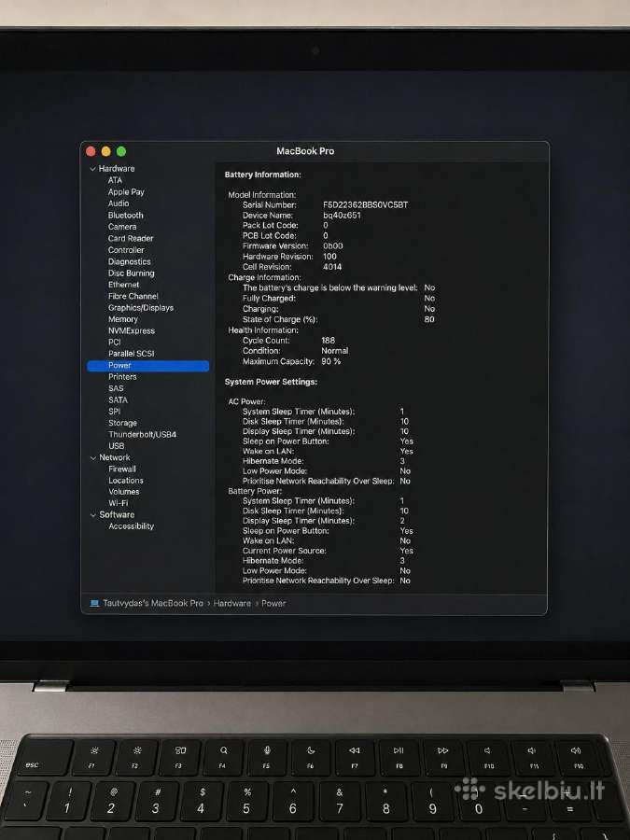The width and height of the screenshot is (630, 840).
Task: Open the Bluetooth hardware entry
Action: 125,215
